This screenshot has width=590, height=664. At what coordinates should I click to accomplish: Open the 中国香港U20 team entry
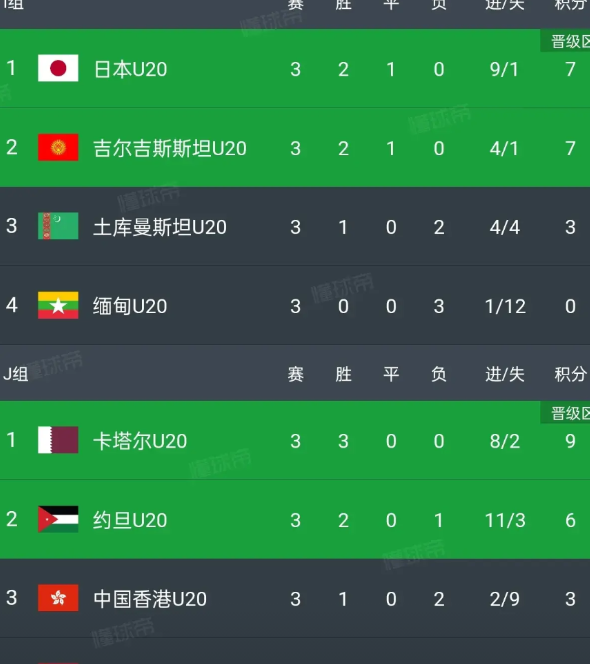click(x=150, y=599)
